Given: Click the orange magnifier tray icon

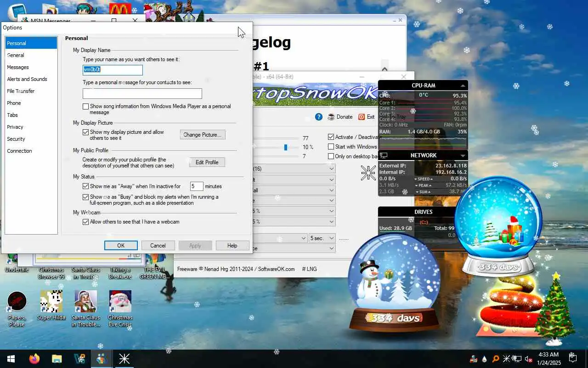Looking at the screenshot, I should 496,359.
